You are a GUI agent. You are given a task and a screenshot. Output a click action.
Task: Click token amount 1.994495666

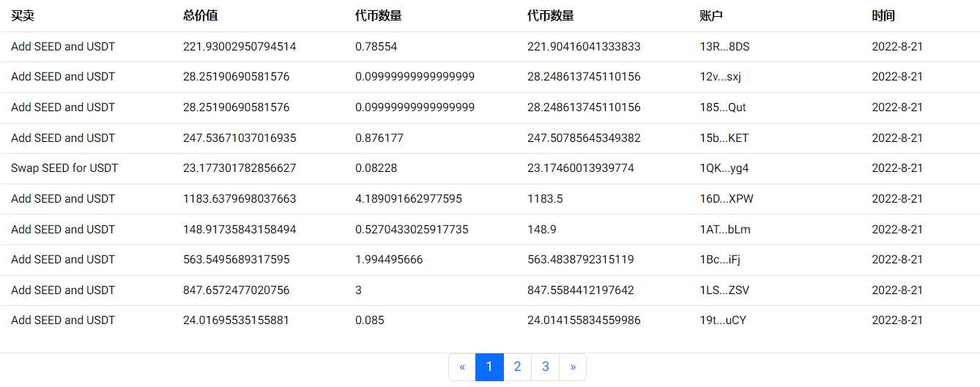pyautogui.click(x=389, y=260)
